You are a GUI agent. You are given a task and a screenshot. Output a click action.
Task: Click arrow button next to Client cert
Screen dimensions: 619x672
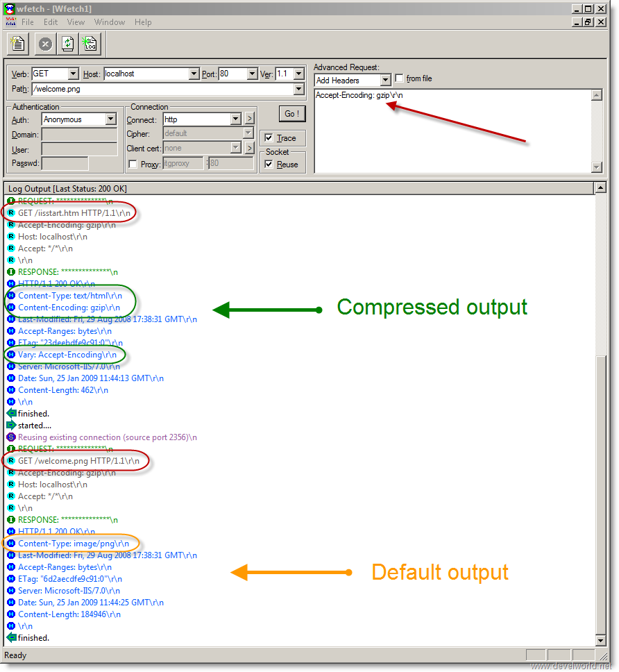(x=250, y=148)
